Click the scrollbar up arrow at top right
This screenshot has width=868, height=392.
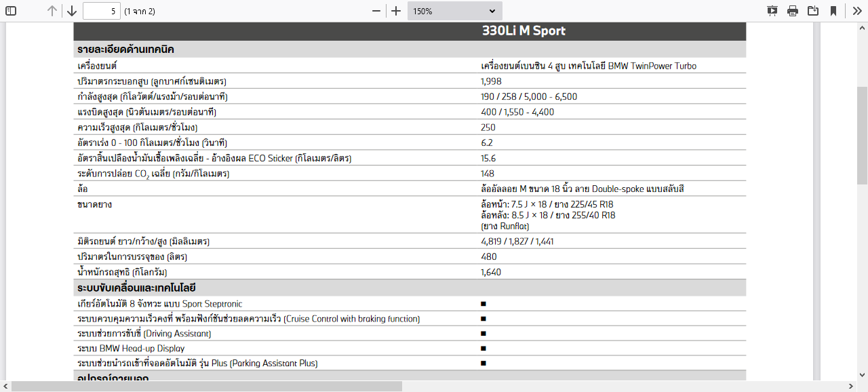point(862,28)
